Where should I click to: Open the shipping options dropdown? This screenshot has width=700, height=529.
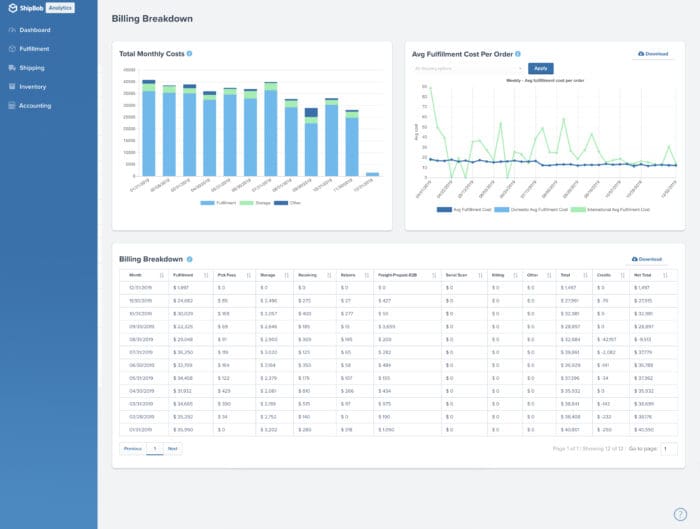(467, 69)
